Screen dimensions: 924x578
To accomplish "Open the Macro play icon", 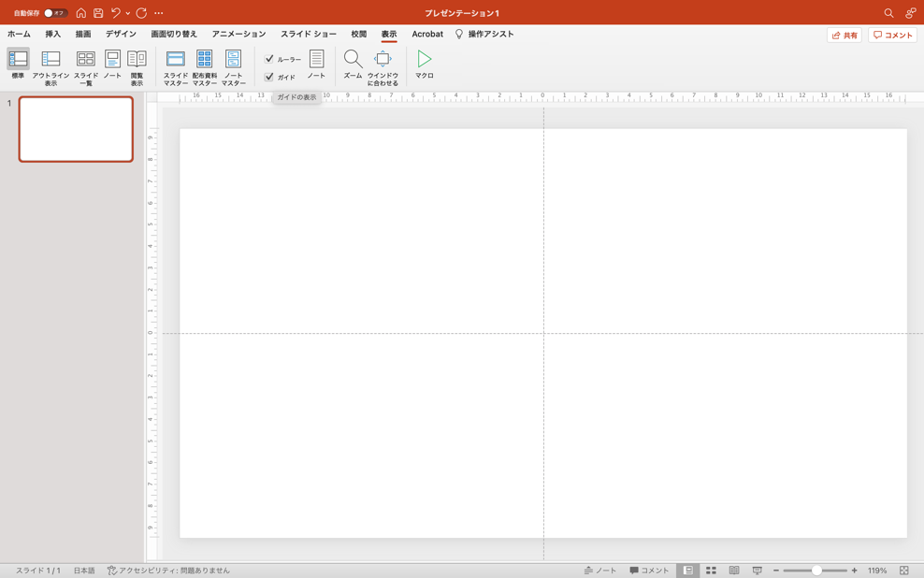I will 425,60.
